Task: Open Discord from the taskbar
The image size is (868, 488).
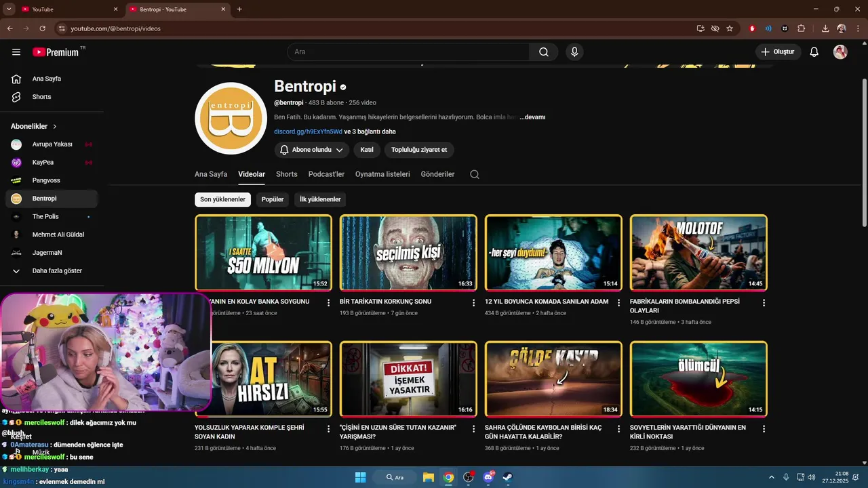Action: pos(488,477)
